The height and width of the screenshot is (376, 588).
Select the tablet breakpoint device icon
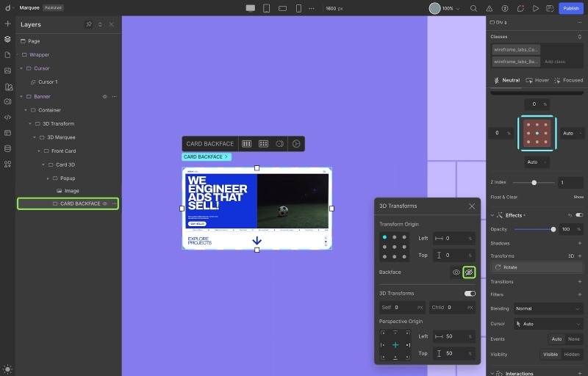(266, 8)
